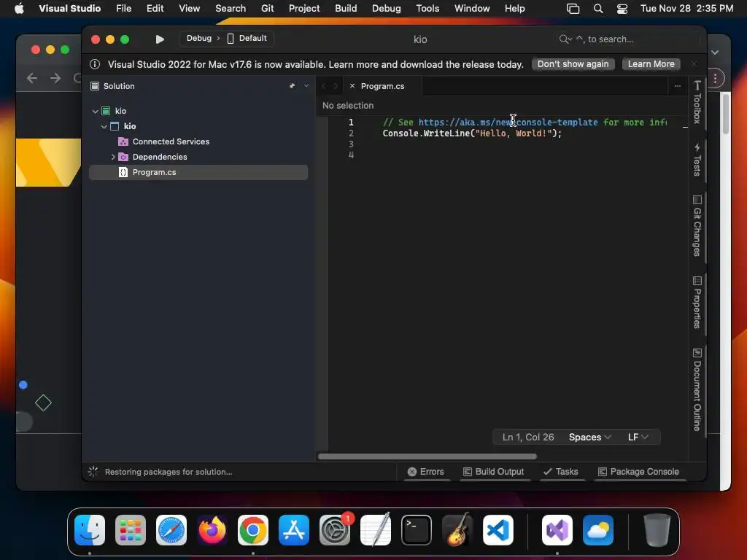Launch Visual Studio Code from the dock
The image size is (747, 560).
pyautogui.click(x=498, y=530)
